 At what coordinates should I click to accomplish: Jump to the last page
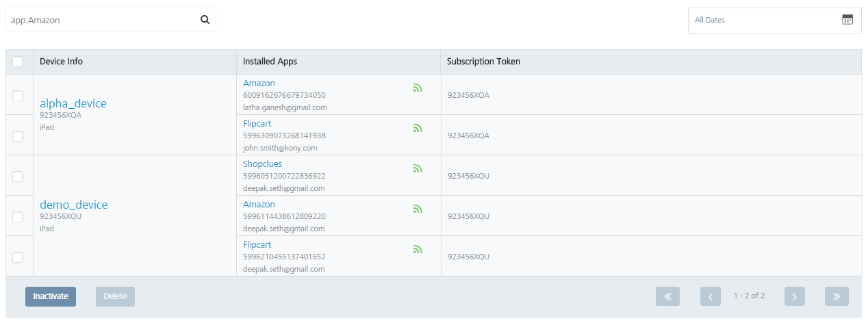click(x=837, y=296)
